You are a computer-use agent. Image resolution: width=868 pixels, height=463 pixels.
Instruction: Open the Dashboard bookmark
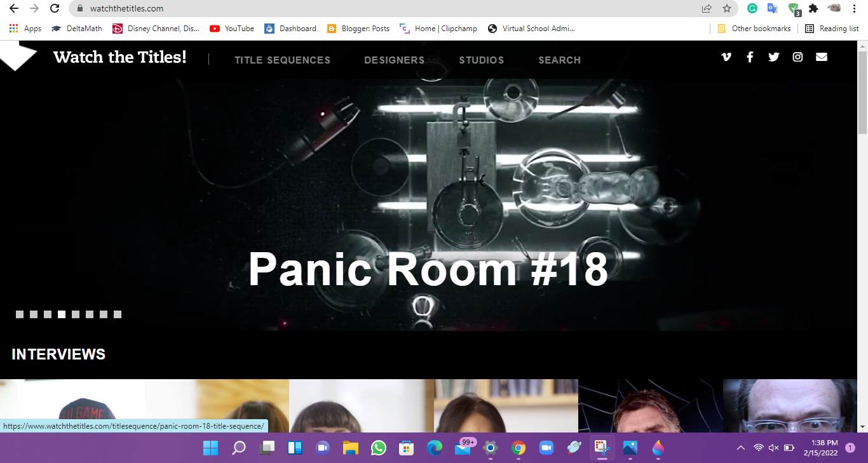(x=290, y=29)
